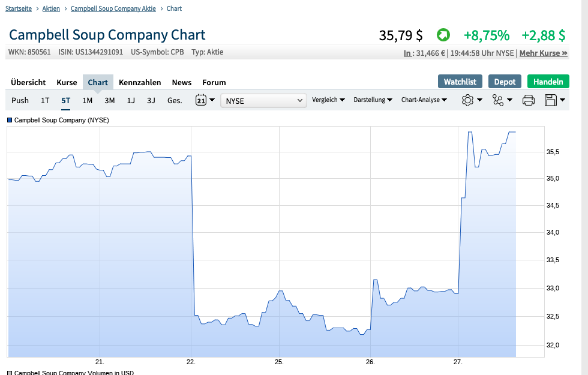This screenshot has height=375, width=588.
Task: Open the NYSE exchange dropdown
Action: click(x=263, y=100)
